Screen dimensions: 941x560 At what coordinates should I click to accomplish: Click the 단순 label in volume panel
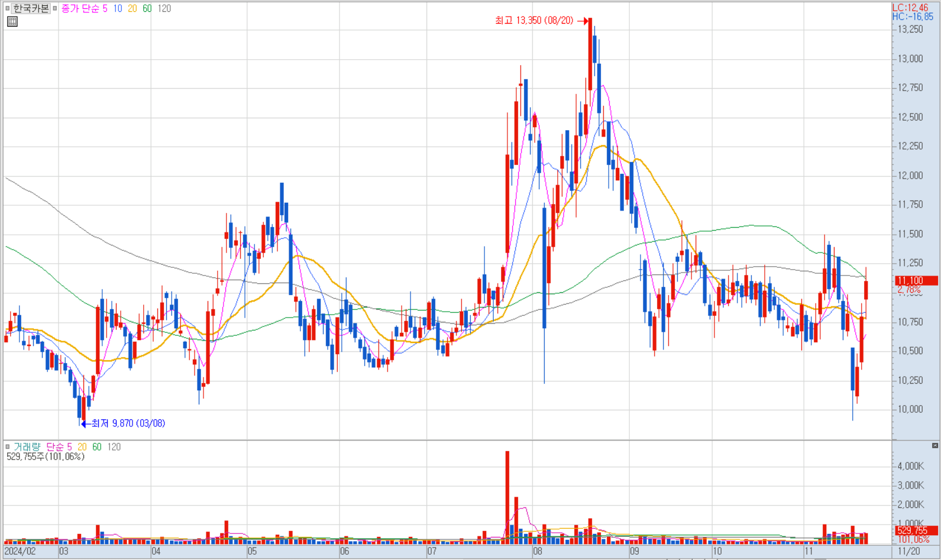(x=55, y=447)
